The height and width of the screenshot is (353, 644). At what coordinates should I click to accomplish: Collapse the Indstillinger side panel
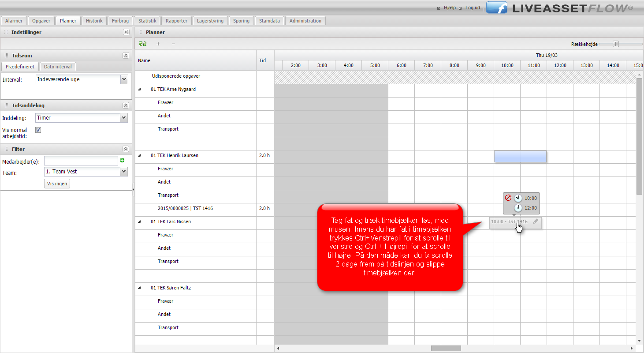126,32
